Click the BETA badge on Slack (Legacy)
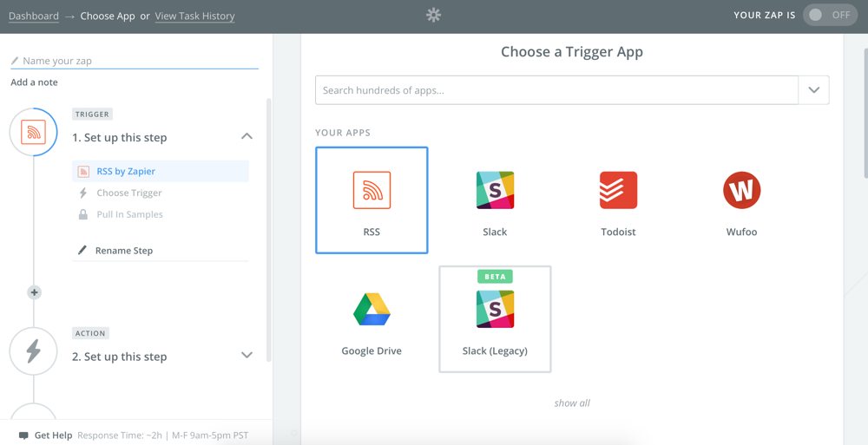 495,276
